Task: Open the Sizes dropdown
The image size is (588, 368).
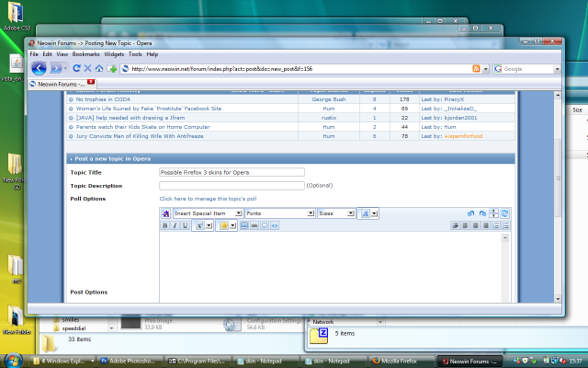Action: click(x=336, y=213)
